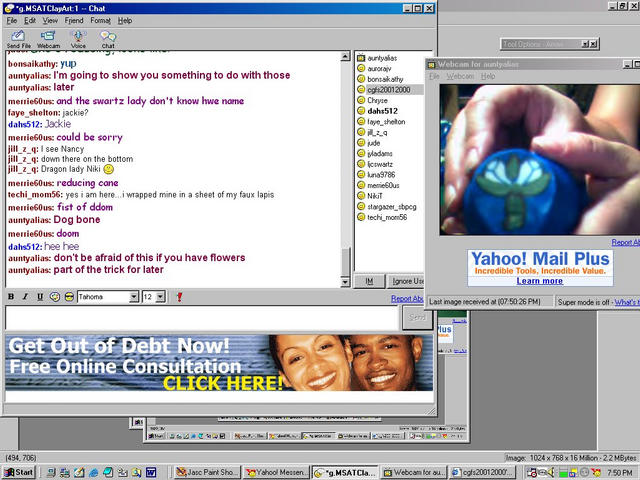
Task: Open Help menu in Webcam window
Action: (x=488, y=76)
